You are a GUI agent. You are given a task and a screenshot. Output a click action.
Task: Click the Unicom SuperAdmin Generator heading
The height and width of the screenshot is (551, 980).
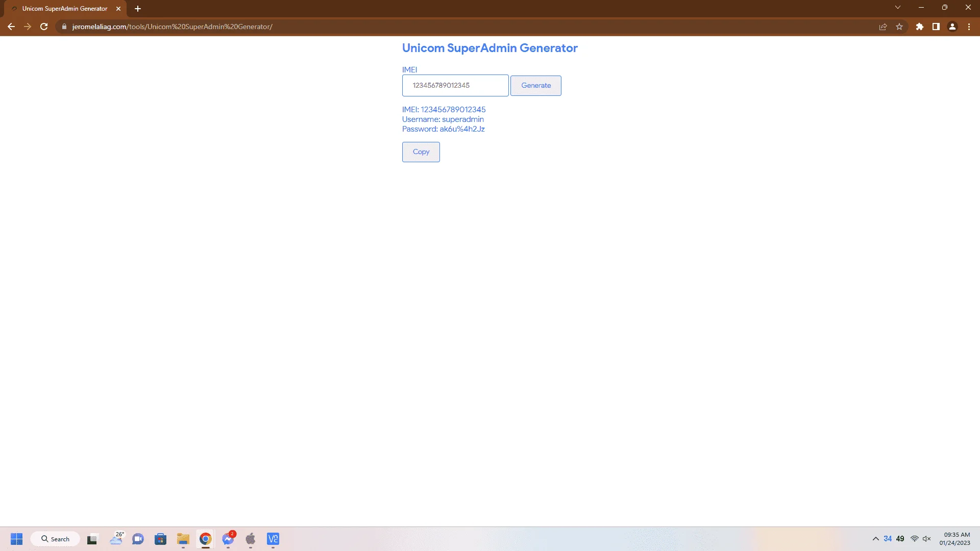[489, 48]
